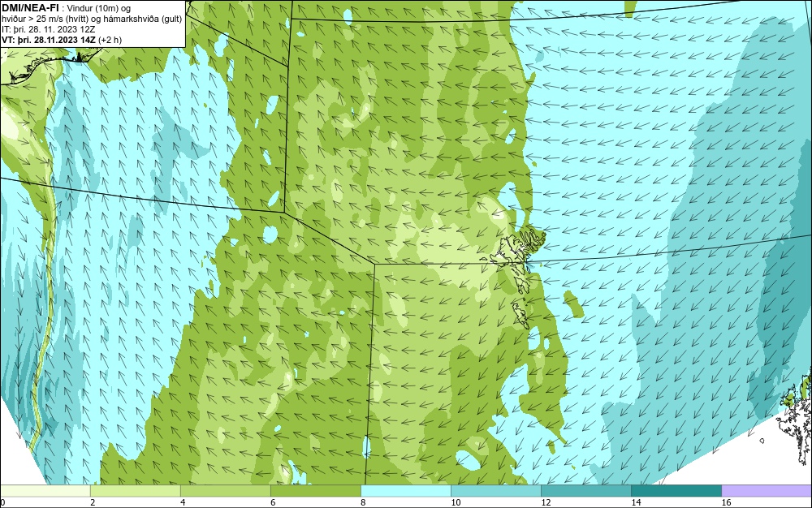Screen dimensions: 812x508
Task: Click the 6–8 m/s olive green swatch
Action: (x=315, y=491)
